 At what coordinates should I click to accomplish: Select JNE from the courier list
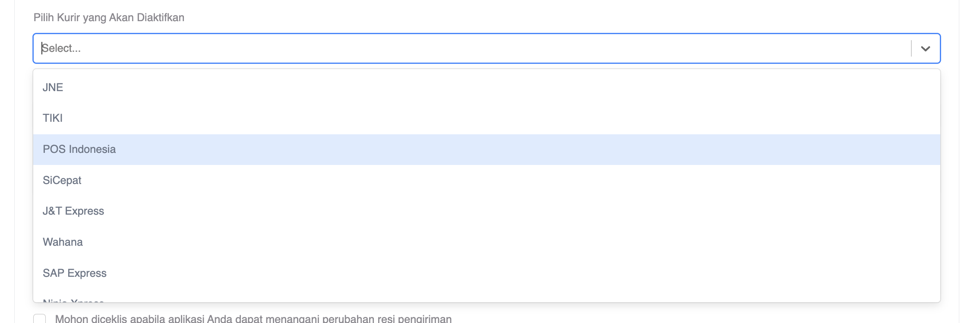[53, 86]
